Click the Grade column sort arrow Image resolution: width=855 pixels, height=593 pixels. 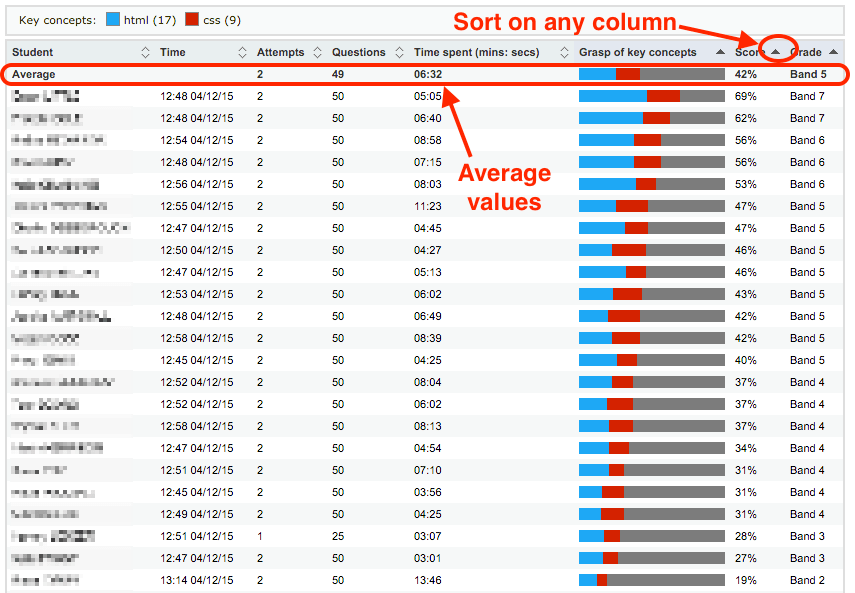point(833,52)
